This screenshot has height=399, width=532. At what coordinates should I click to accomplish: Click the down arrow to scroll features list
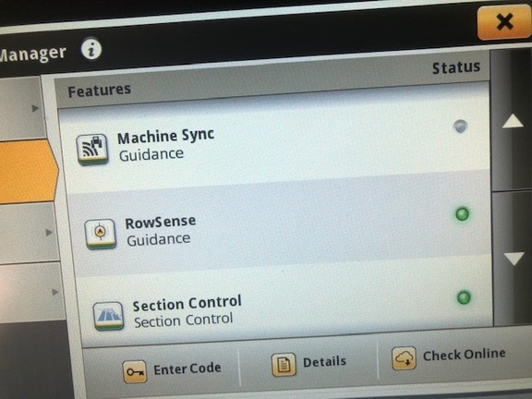tap(514, 259)
